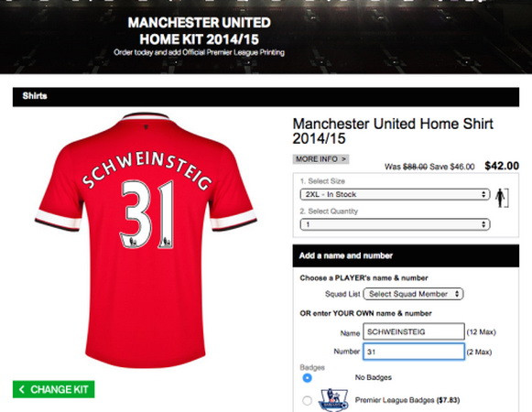Focus the Name field containing SCHWEINSTEIG
Screen dimensions: 532x412
coord(414,331)
